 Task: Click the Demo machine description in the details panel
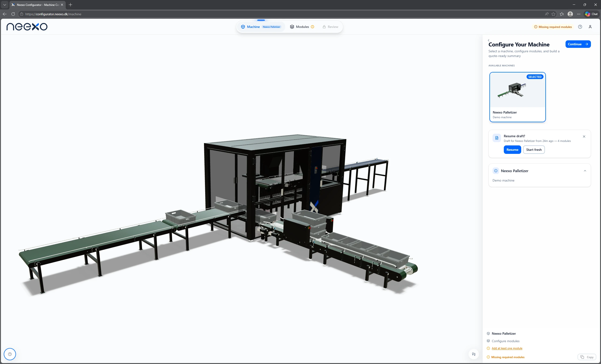[x=503, y=180]
